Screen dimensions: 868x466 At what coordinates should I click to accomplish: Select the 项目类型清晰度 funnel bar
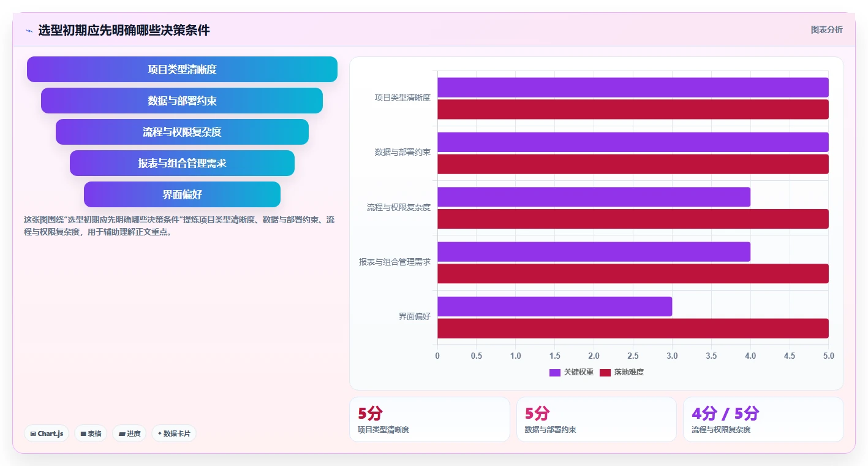tap(182, 69)
